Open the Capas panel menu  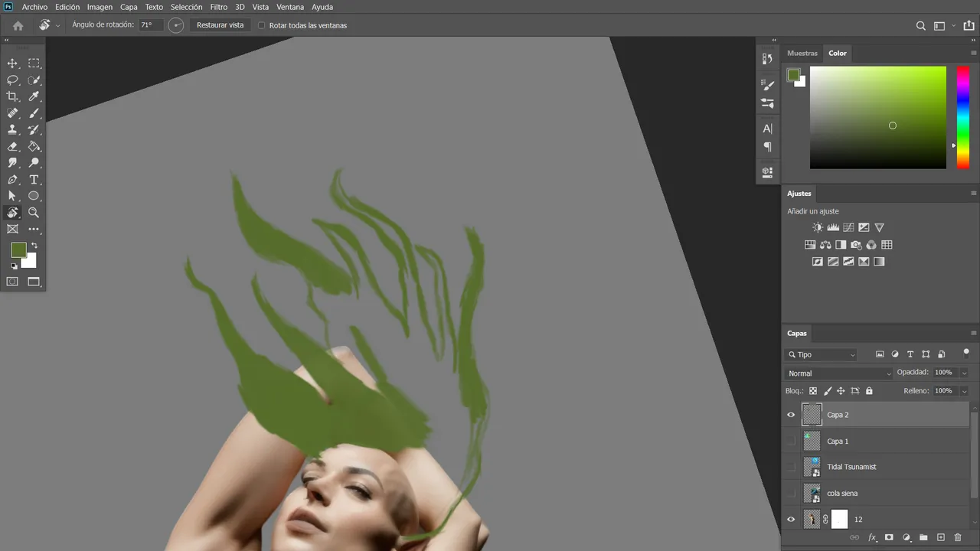[974, 333]
